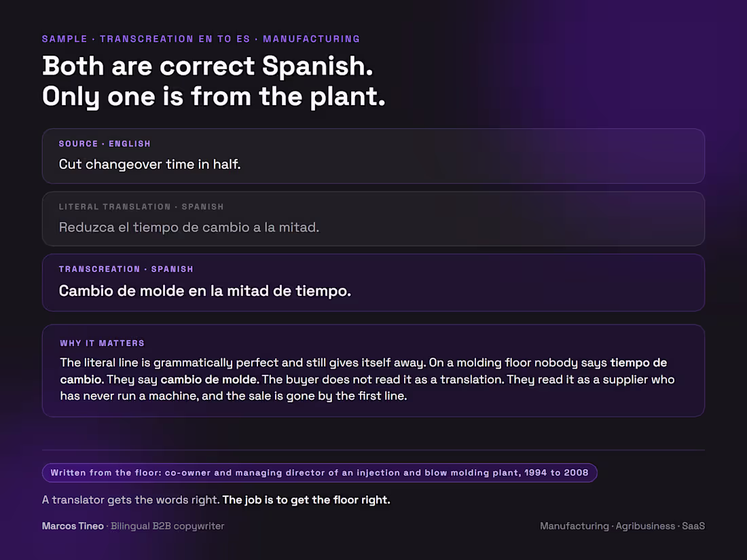The width and height of the screenshot is (747, 560).
Task: Open the Transcreation Spanish card
Action: [x=373, y=282]
